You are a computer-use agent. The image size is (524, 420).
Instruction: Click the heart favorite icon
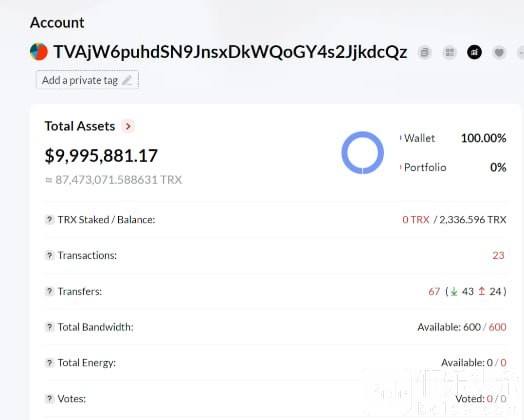click(x=499, y=52)
